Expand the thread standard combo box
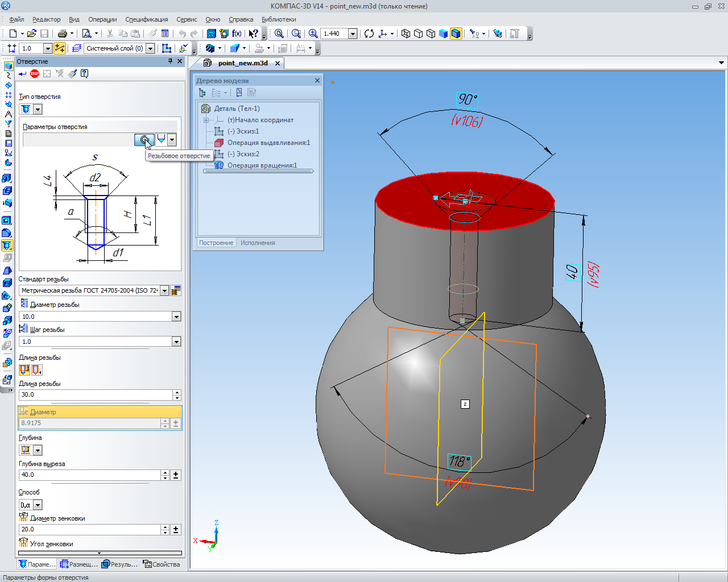 (x=164, y=290)
